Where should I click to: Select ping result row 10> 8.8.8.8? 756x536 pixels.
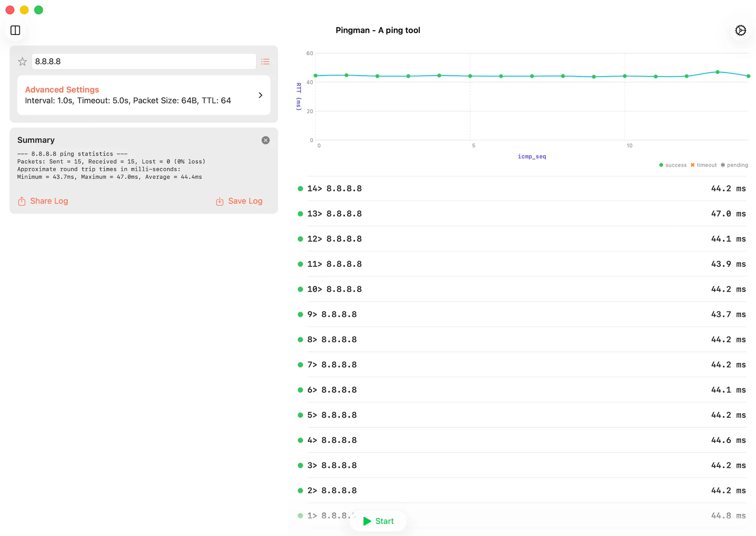(x=522, y=289)
